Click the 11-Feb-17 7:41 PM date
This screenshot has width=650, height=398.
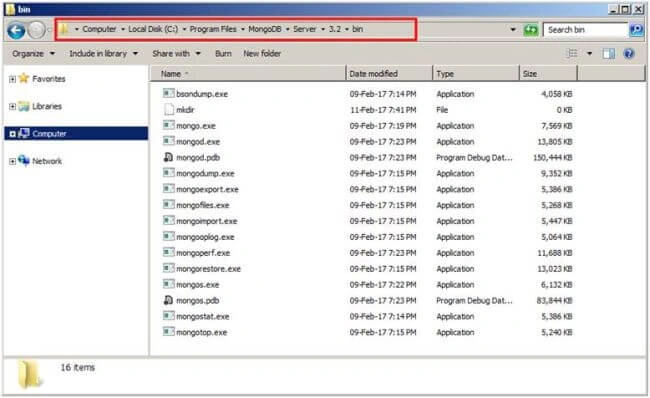[383, 110]
